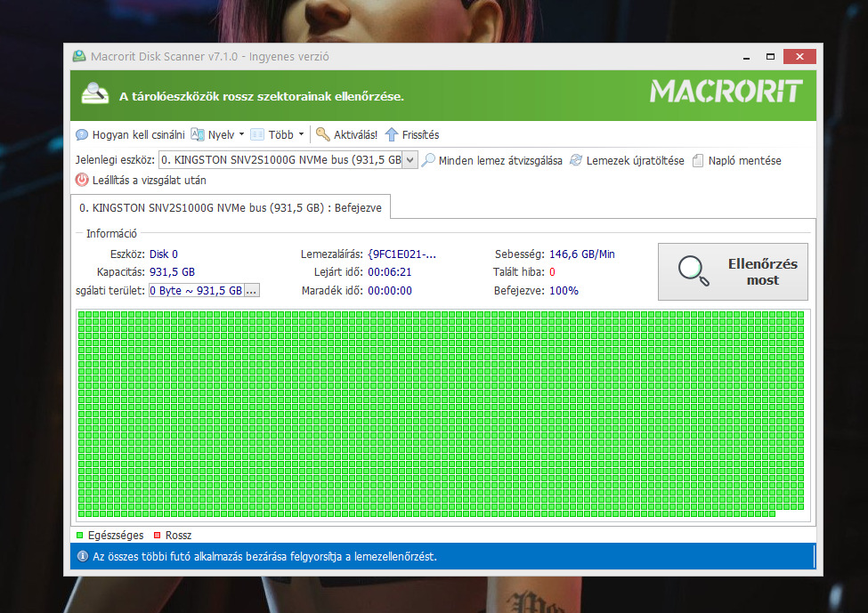This screenshot has width=868, height=613.
Task: Click the MACRORIT logo in banner
Action: (x=726, y=92)
